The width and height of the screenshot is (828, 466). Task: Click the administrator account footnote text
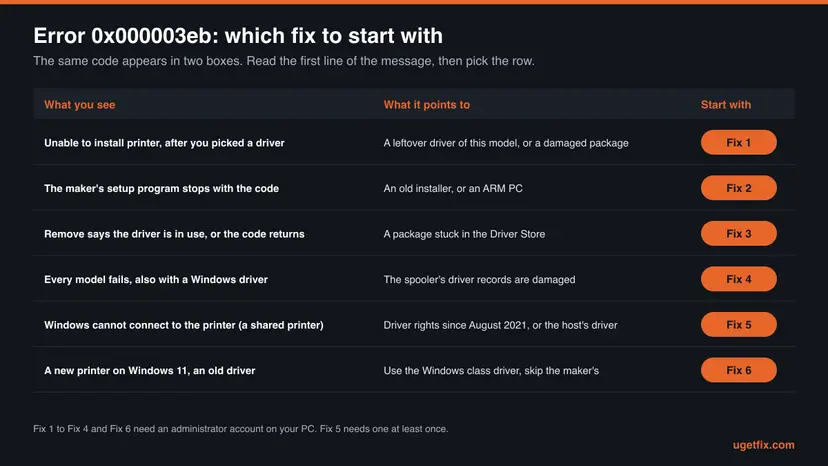coord(240,428)
